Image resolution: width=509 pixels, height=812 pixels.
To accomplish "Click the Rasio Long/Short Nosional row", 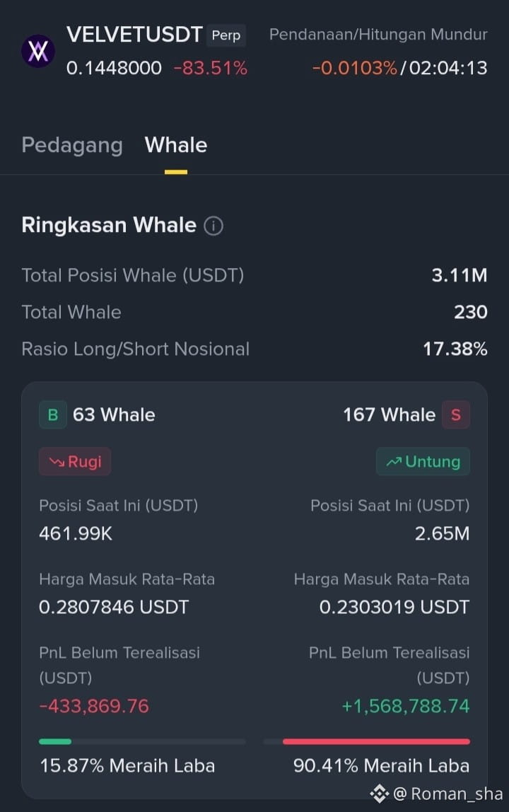I will (255, 349).
